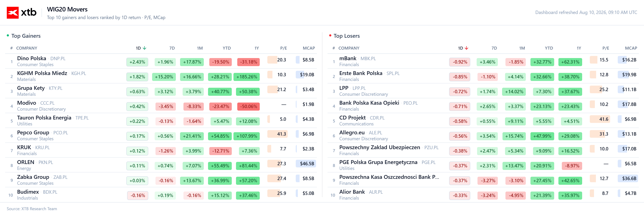Sort Top Losers by 1Y column header
644x214 pixels.
click(x=579, y=48)
